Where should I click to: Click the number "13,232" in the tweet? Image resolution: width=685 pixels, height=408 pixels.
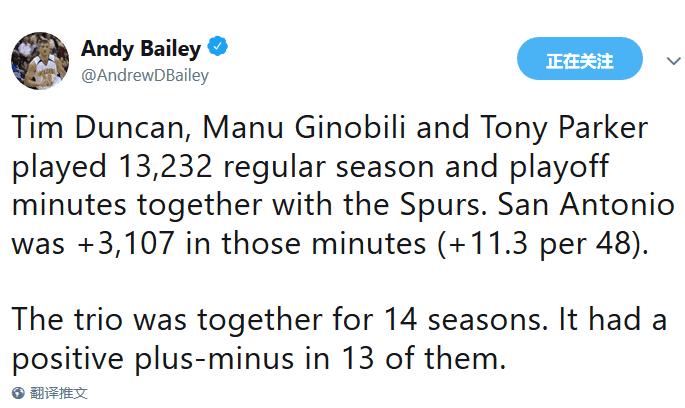coord(159,167)
